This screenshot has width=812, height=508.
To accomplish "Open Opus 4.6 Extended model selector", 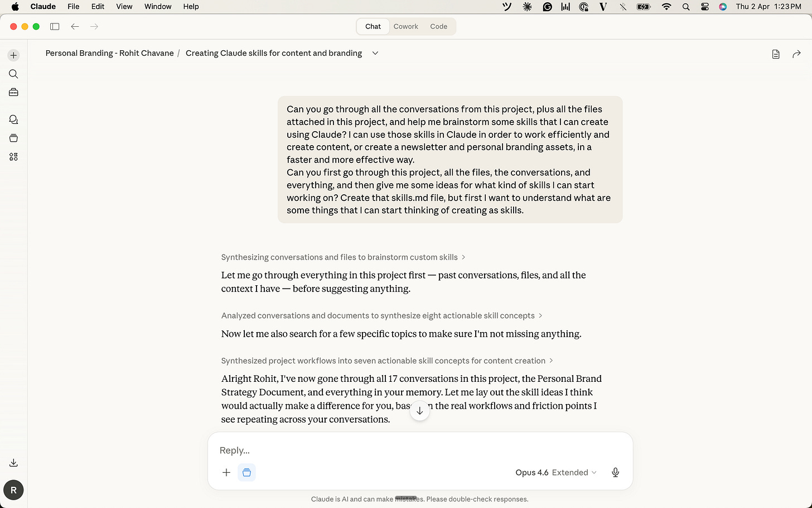I will coord(556,472).
